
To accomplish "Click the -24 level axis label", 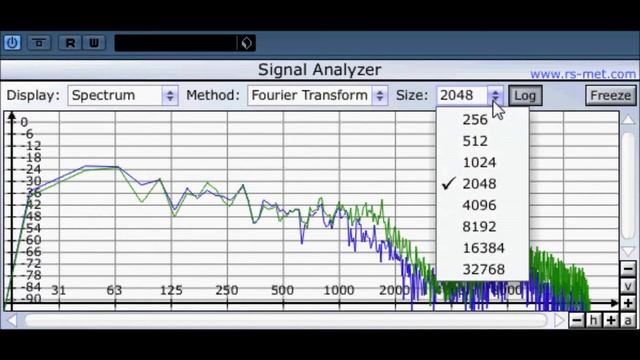I will (31, 169).
